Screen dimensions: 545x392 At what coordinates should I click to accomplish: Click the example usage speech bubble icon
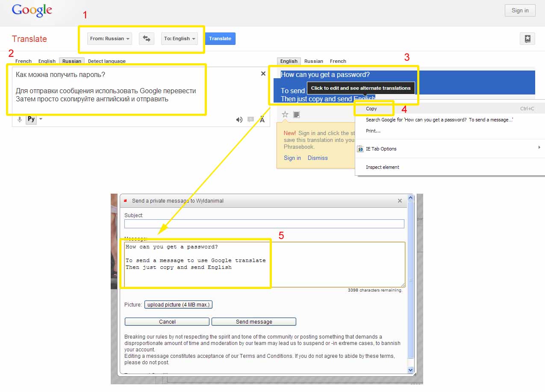(251, 120)
